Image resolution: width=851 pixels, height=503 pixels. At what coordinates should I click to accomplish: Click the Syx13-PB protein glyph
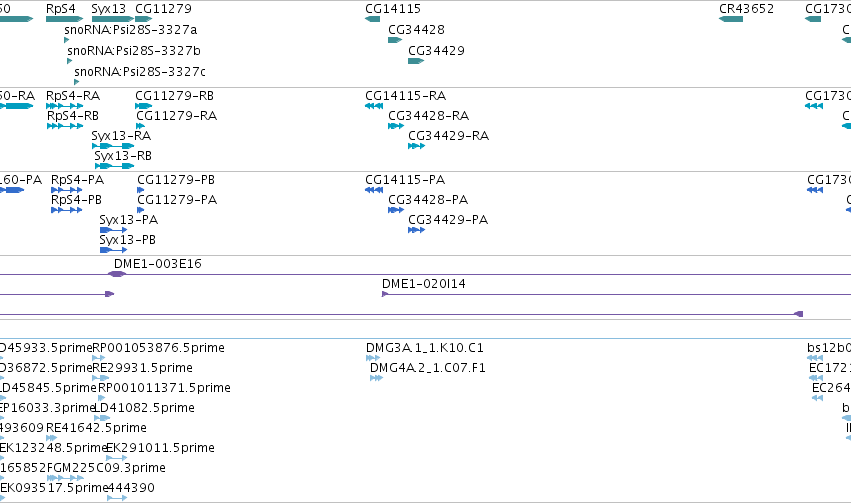(x=113, y=250)
